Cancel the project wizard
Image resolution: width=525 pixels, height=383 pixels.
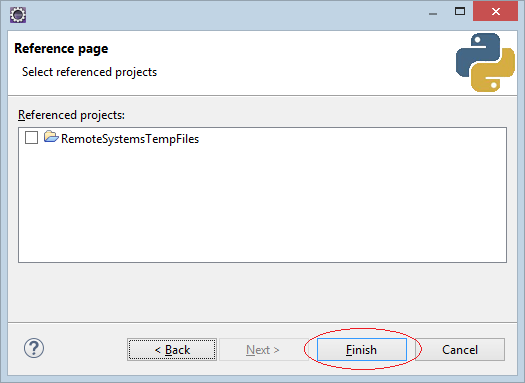pos(460,350)
